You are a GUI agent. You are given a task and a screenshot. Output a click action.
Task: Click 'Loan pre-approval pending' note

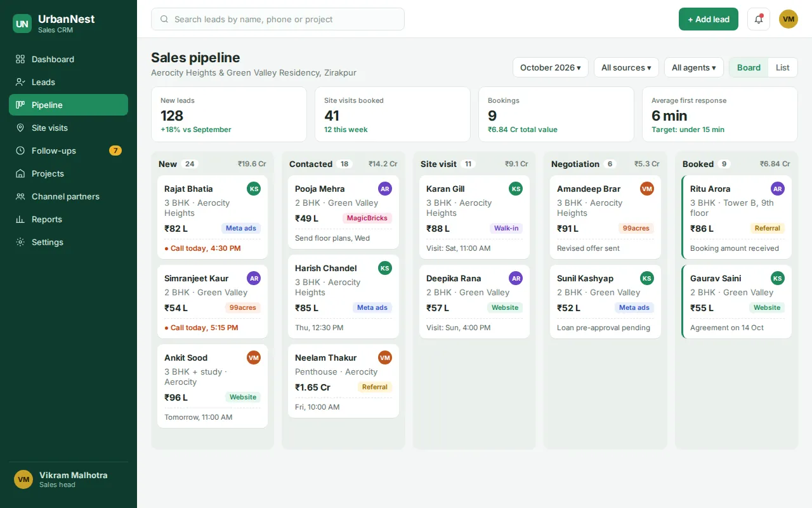(x=603, y=328)
